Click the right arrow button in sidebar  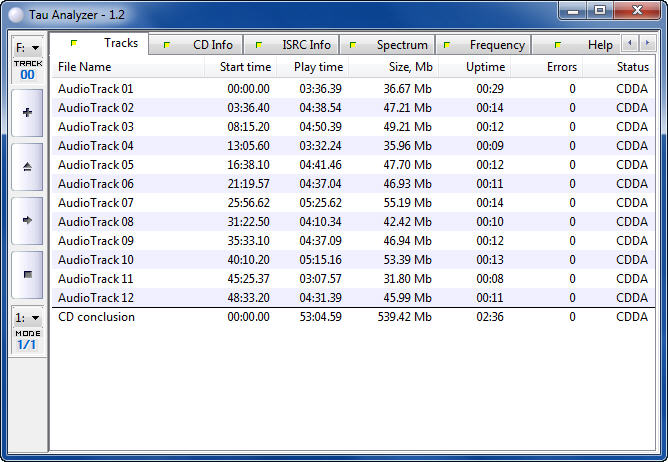tap(26, 220)
